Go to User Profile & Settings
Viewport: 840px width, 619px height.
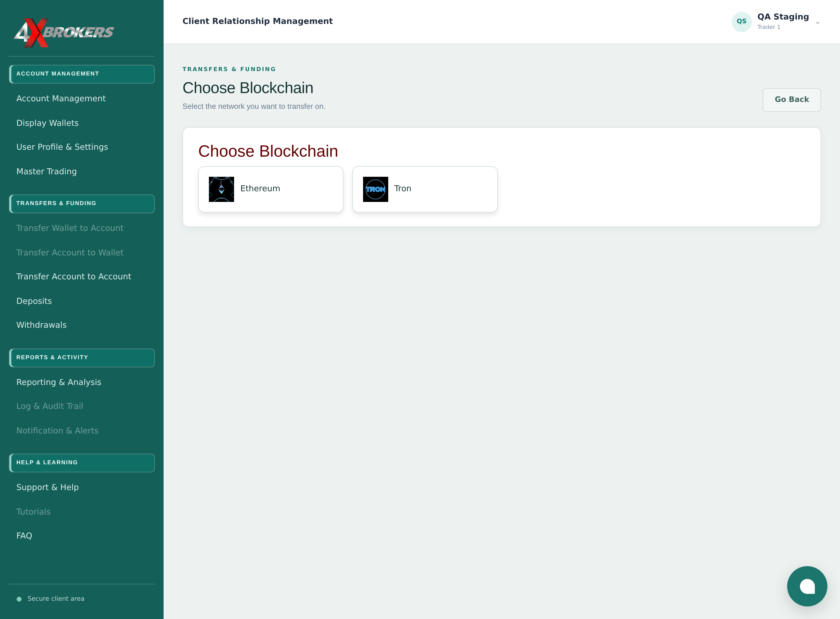(x=62, y=147)
